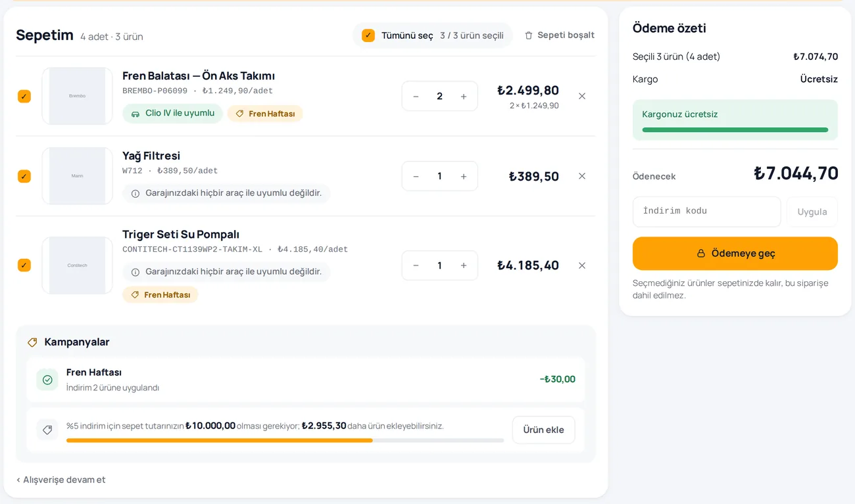Viewport: 855px width, 504px height.
Task: Toggle the Tümünü seç checkbox
Action: click(368, 35)
